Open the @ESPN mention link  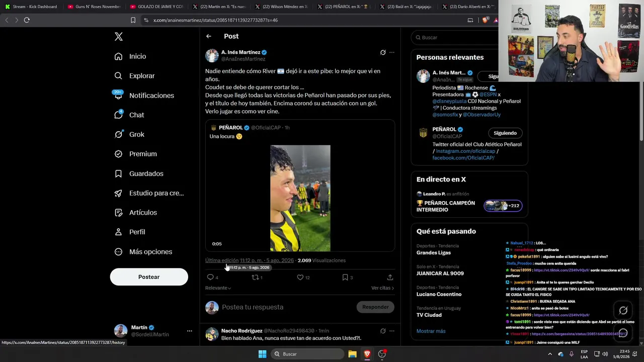pyautogui.click(x=488, y=95)
